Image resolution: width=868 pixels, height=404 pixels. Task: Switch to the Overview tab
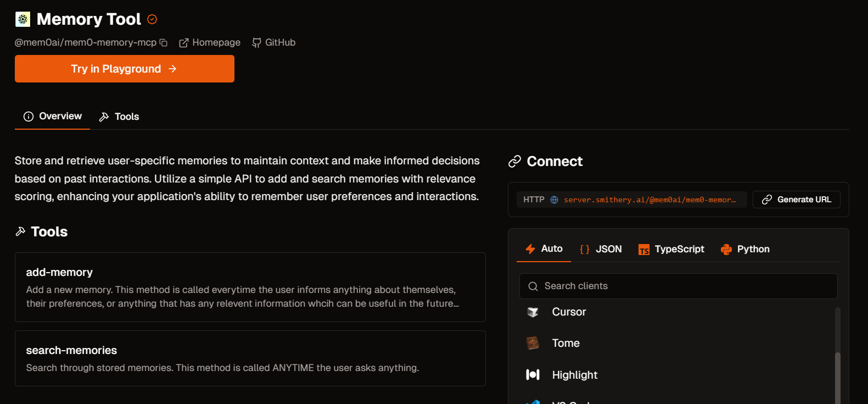53,116
